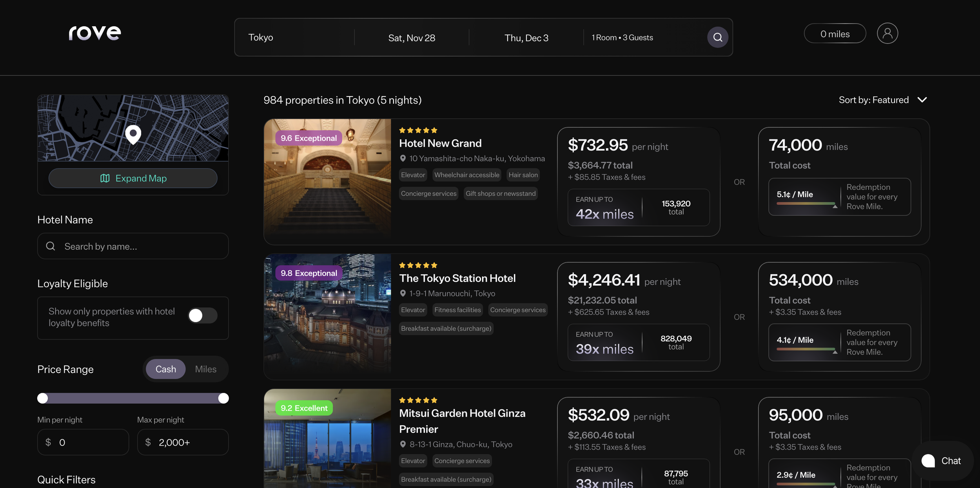Open The Tokyo Station Hotel photo
The width and height of the screenshot is (980, 488).
pos(327,317)
